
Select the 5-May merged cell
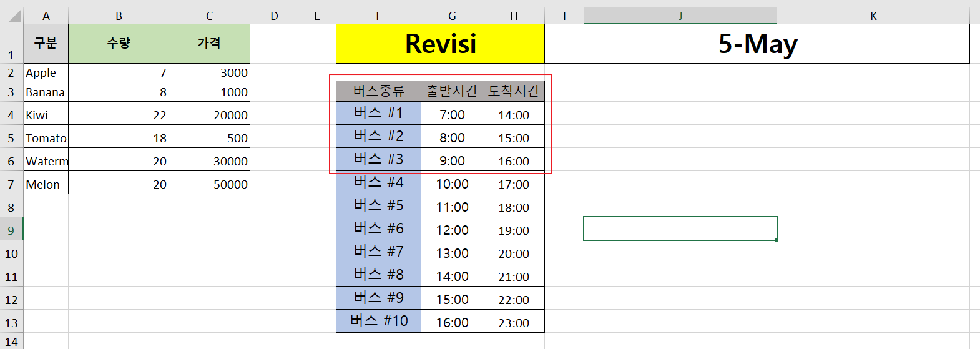click(x=757, y=44)
